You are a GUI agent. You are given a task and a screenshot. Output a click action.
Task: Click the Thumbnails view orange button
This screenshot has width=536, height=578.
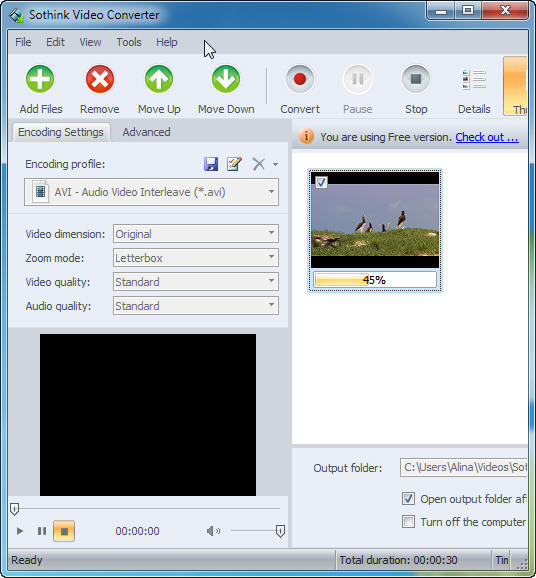pyautogui.click(x=515, y=86)
